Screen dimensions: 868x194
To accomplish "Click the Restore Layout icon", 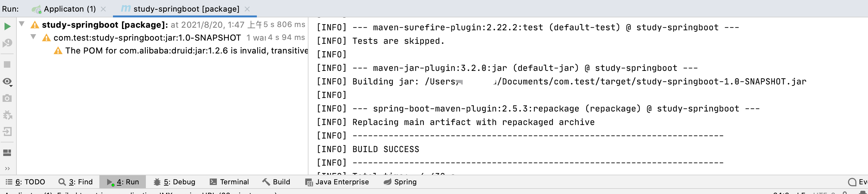I will [7, 152].
